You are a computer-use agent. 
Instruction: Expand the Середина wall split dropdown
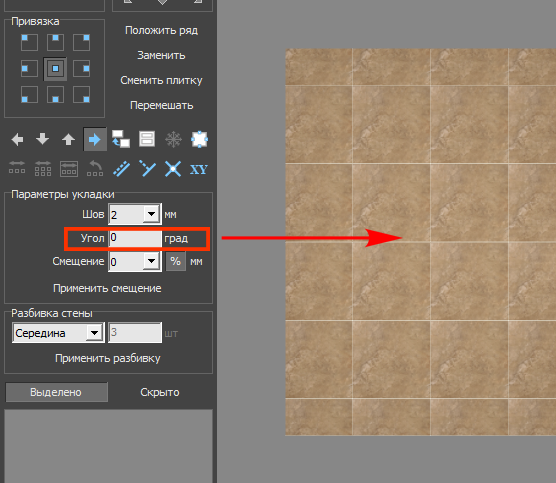coord(94,333)
